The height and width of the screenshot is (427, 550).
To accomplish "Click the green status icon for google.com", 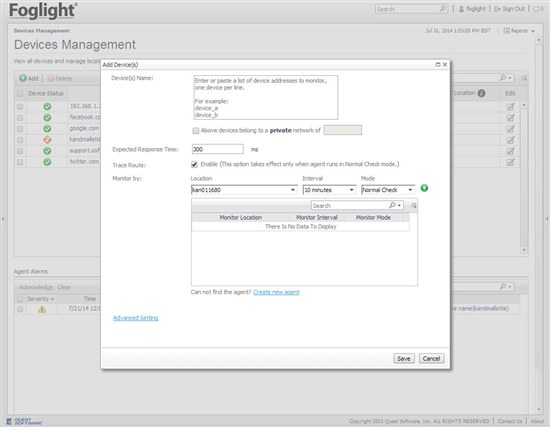I will (x=47, y=128).
